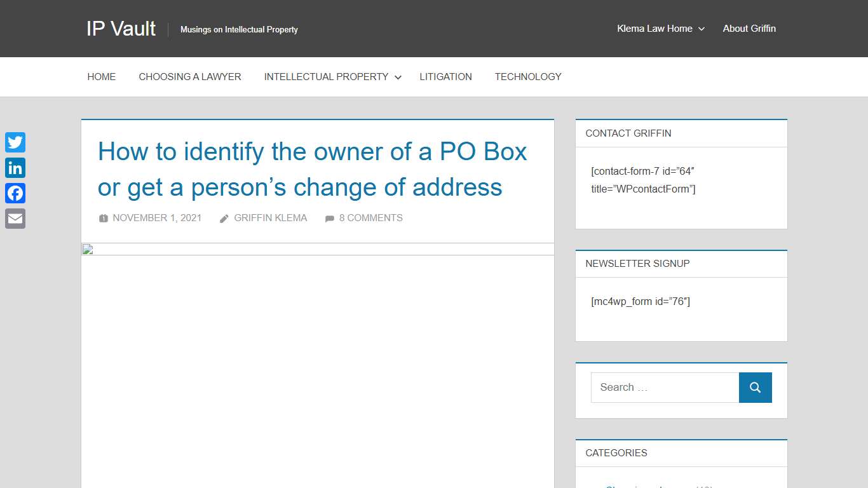
Task: Click the calendar icon beside the date
Action: click(103, 218)
